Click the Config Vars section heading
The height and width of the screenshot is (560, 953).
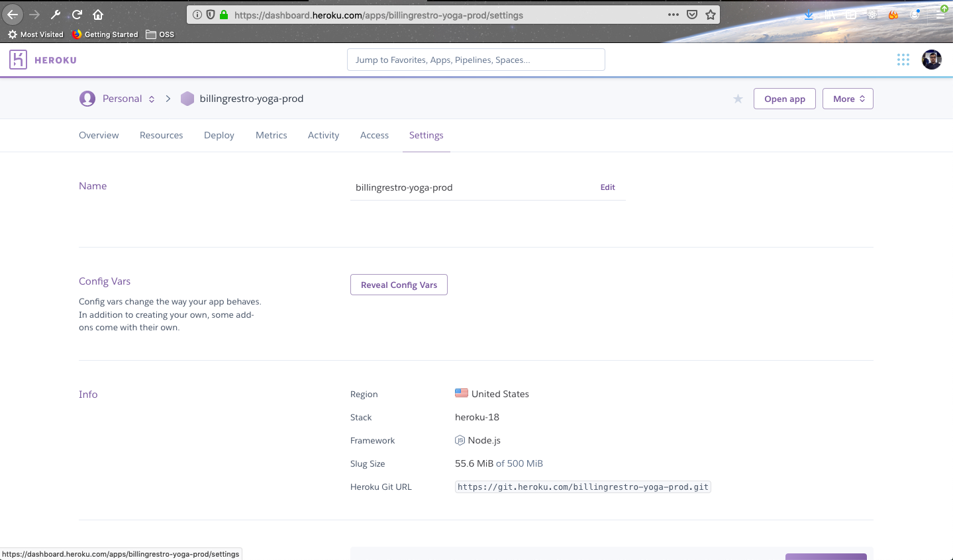pyautogui.click(x=105, y=281)
